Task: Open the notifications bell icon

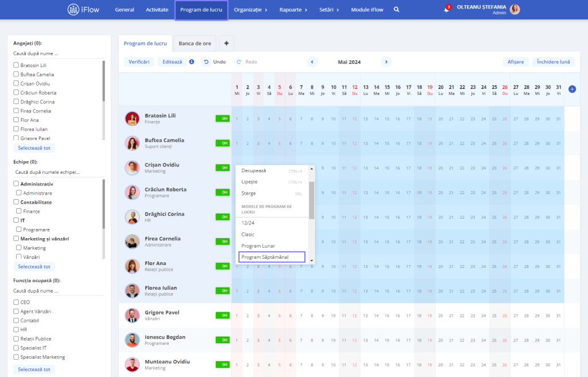Action: coord(446,9)
